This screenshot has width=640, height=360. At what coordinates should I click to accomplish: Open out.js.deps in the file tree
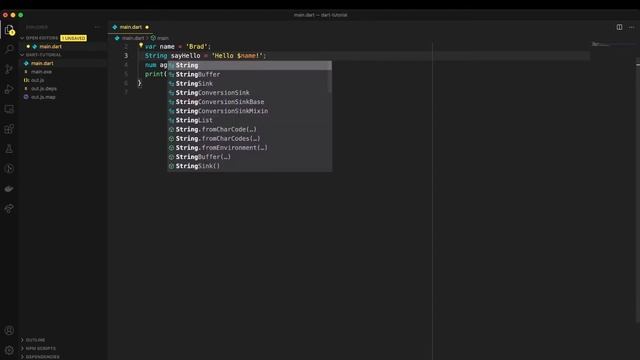coord(44,89)
